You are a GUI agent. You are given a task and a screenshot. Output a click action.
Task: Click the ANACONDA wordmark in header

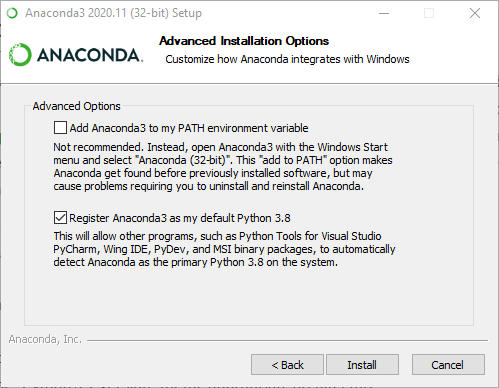[90, 55]
